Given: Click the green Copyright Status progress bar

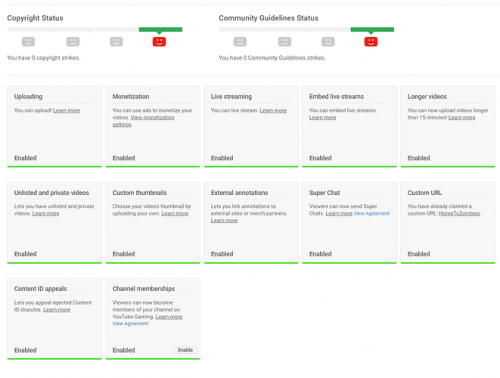Looking at the screenshot, I should (x=160, y=30).
